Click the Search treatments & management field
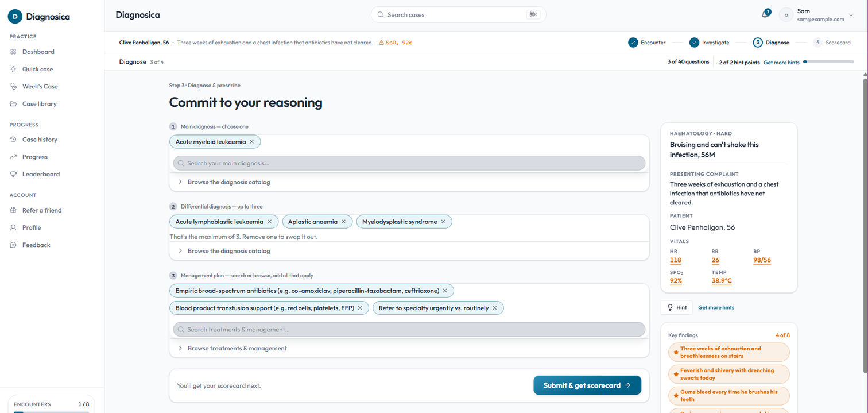Viewport: 868px width, 413px height. (x=409, y=330)
